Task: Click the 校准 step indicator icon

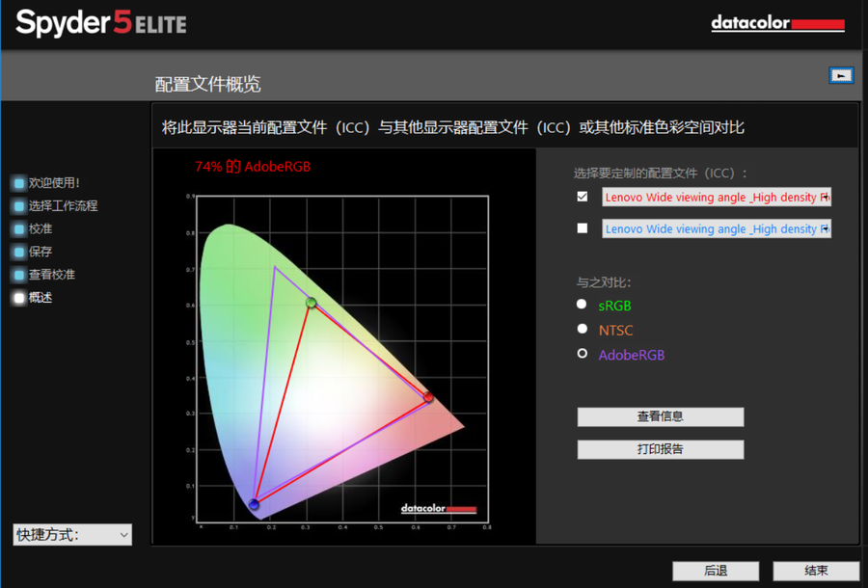Action: tap(18, 229)
